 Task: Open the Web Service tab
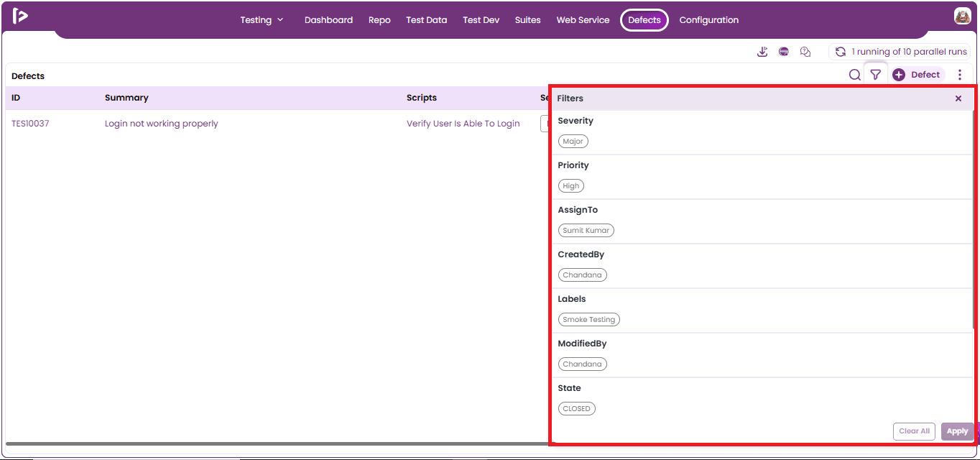(x=583, y=20)
